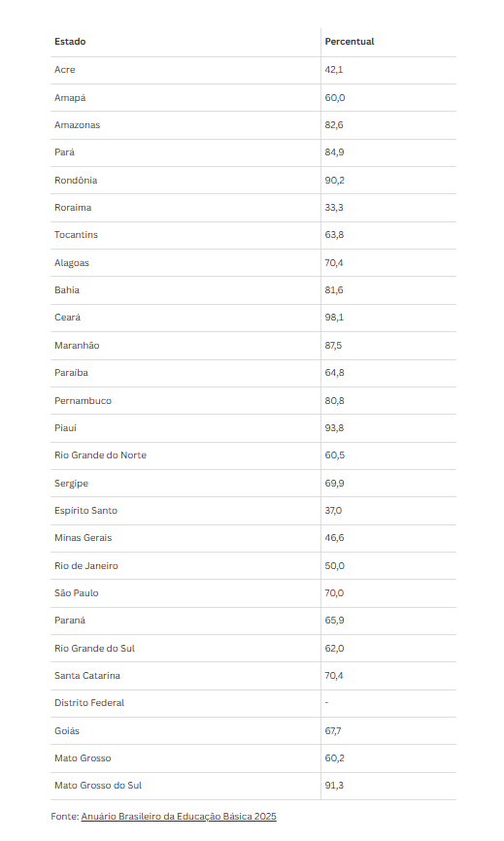Click the Rondônia value 90,2
Viewport: 504px width, 841px height.
click(x=334, y=181)
